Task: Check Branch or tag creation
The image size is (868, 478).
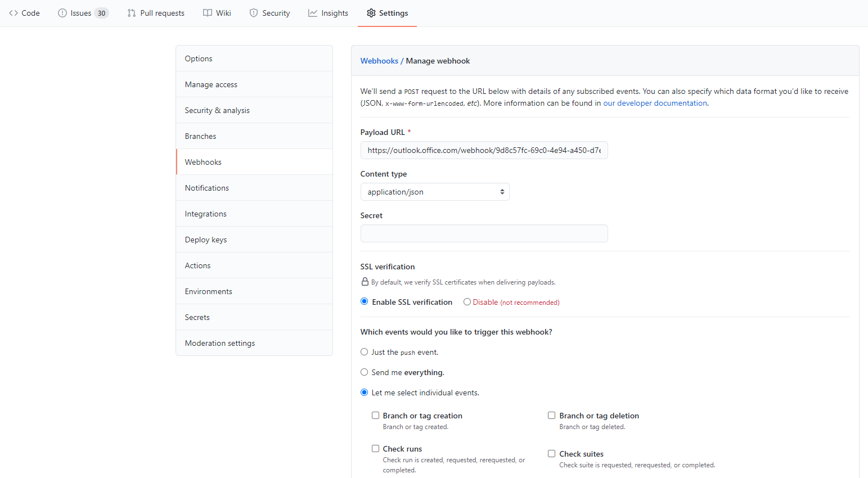Action: coord(375,416)
